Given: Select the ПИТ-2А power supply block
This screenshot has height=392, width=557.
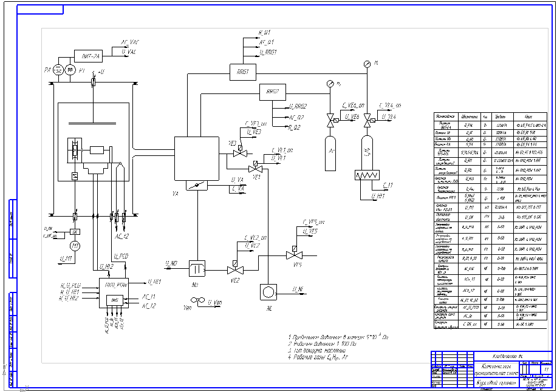Looking at the screenshot, I should coord(88,56).
